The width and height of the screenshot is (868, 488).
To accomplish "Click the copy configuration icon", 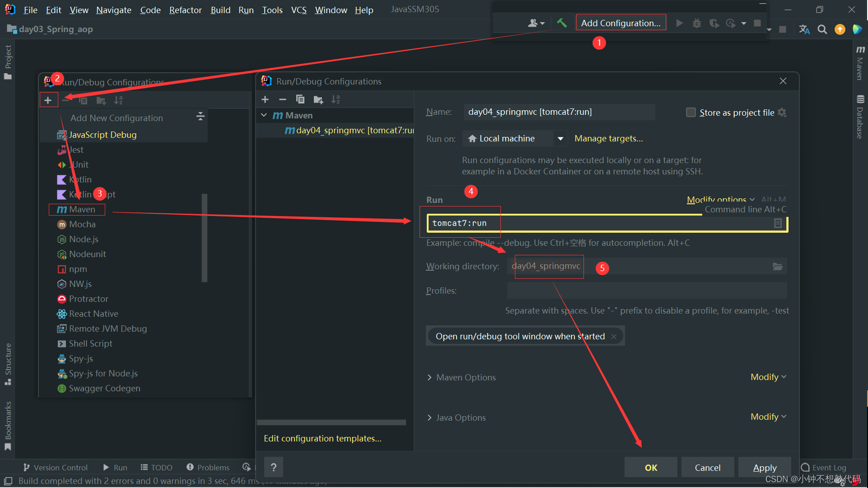I will tap(300, 99).
